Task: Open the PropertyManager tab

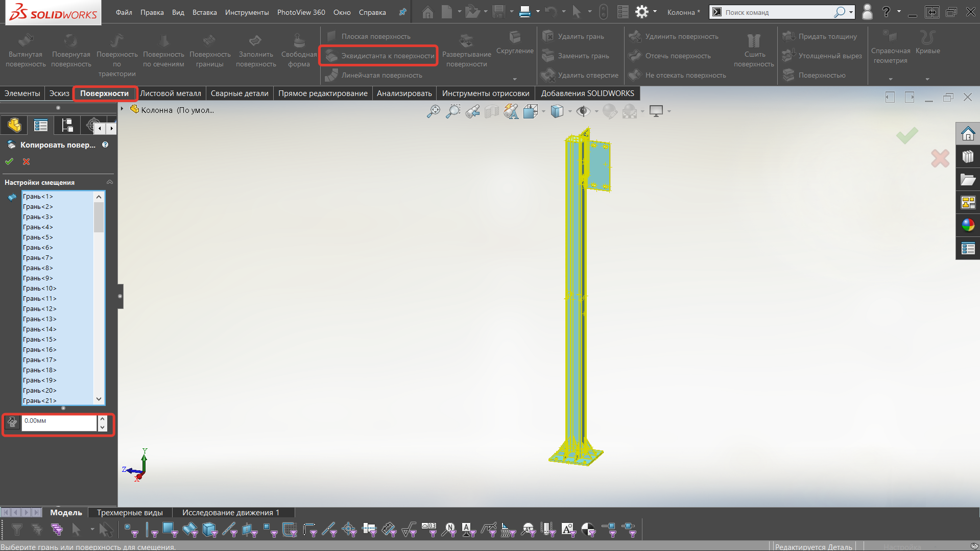Action: (x=41, y=125)
